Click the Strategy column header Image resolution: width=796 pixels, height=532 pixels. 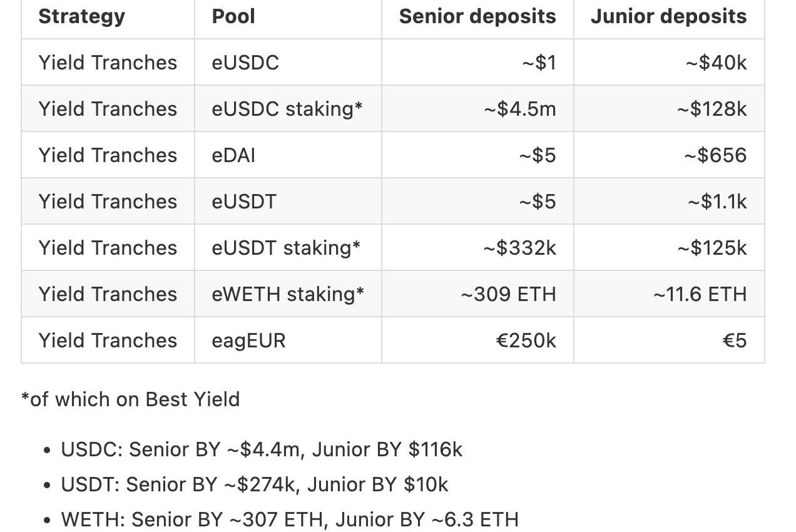click(82, 16)
